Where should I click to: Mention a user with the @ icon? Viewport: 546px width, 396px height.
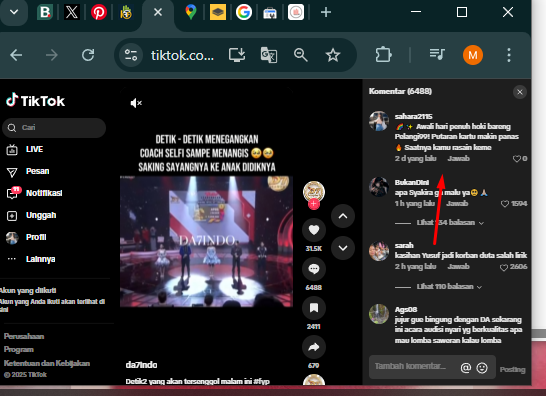(466, 368)
